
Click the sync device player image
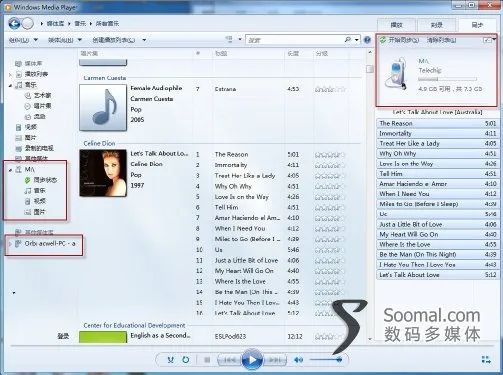tap(397, 73)
